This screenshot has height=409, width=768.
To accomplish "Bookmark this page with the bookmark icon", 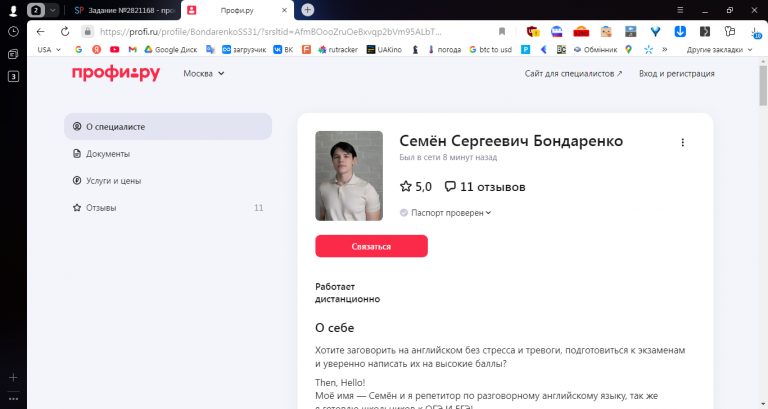I will [x=502, y=32].
